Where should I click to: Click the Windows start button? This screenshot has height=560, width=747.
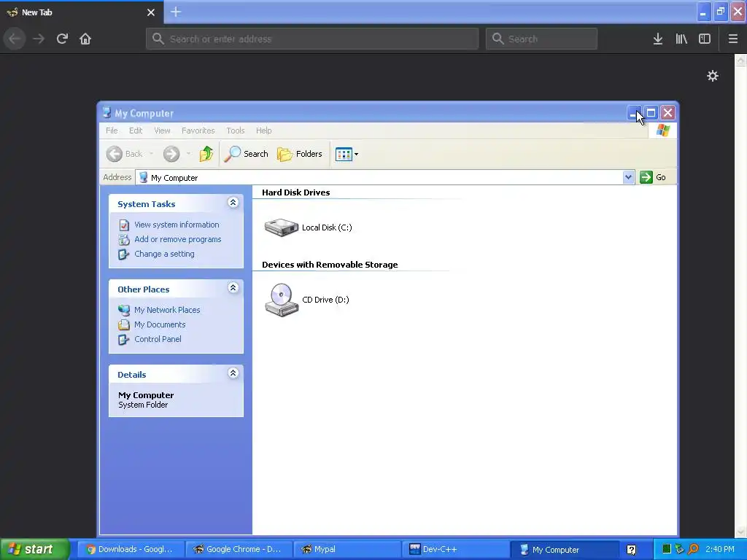coord(34,550)
